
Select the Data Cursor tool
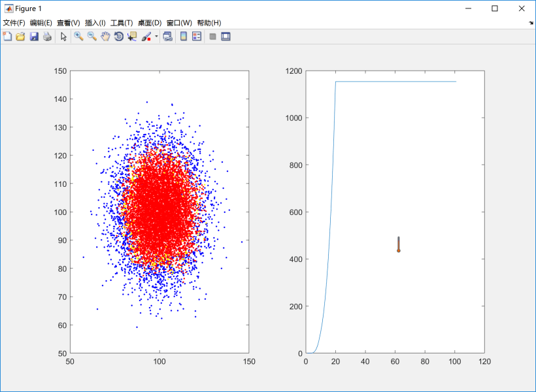coord(132,36)
